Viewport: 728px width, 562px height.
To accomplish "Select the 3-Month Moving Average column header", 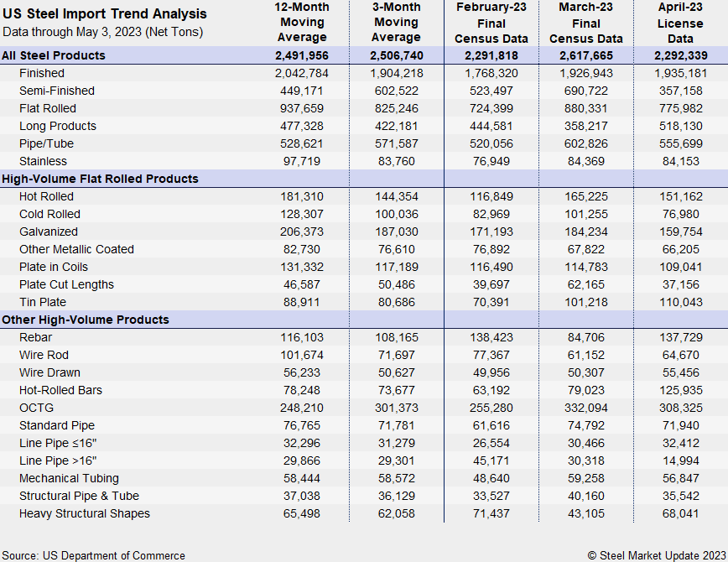I will 396,23.
